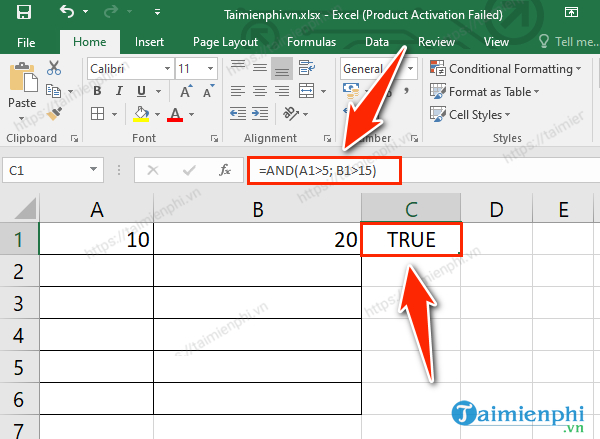Decrease font size with small A
The image size is (600, 439).
[x=209, y=91]
